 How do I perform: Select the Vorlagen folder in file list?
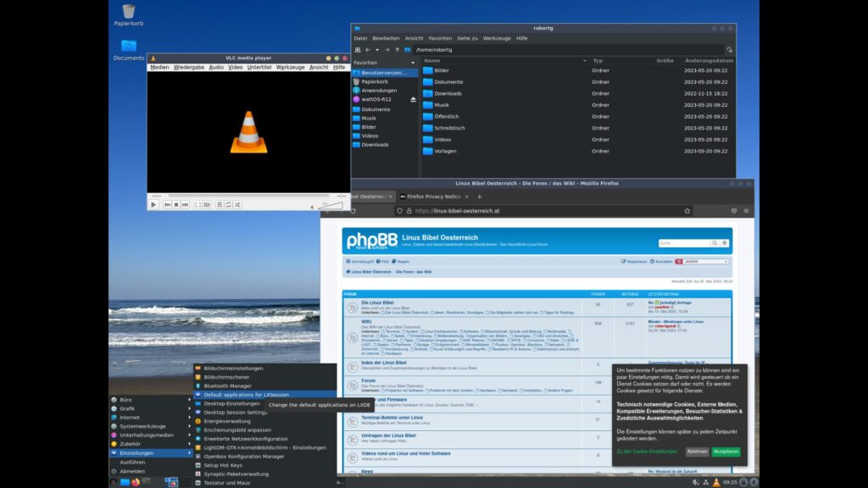coord(445,151)
